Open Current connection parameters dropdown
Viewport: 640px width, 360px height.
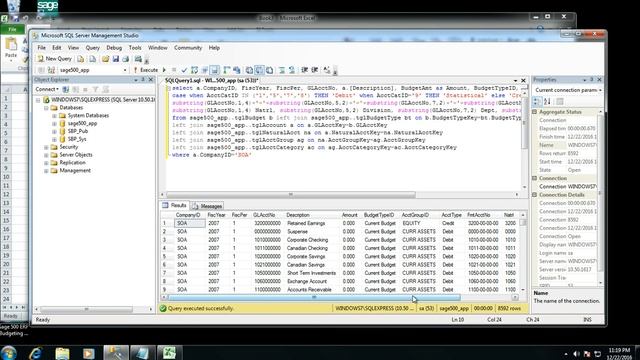(568, 90)
